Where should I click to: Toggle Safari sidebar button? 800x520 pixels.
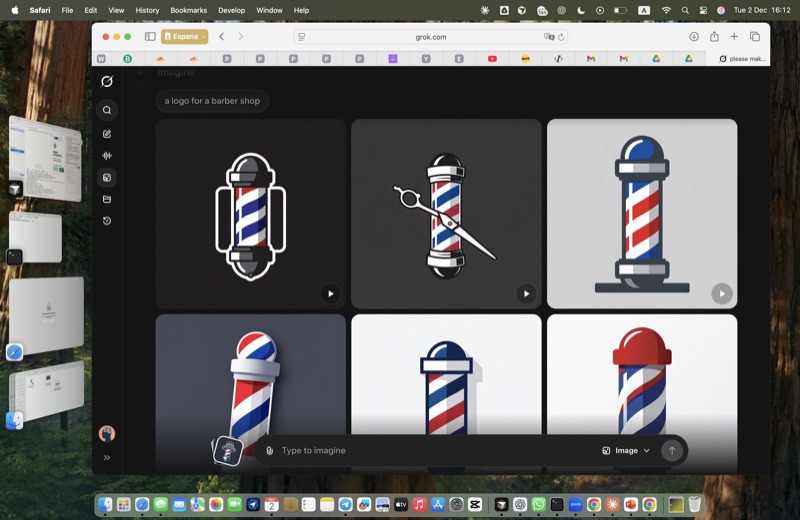[150, 37]
